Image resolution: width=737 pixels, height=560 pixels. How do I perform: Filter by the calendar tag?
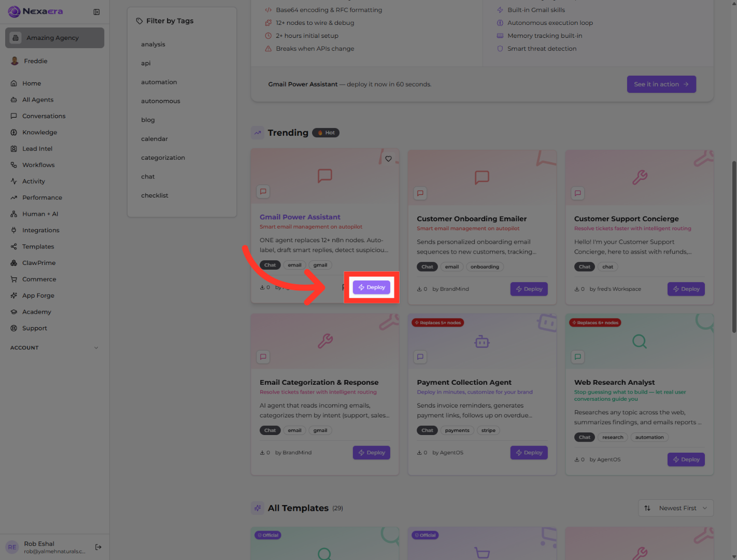[x=154, y=139]
